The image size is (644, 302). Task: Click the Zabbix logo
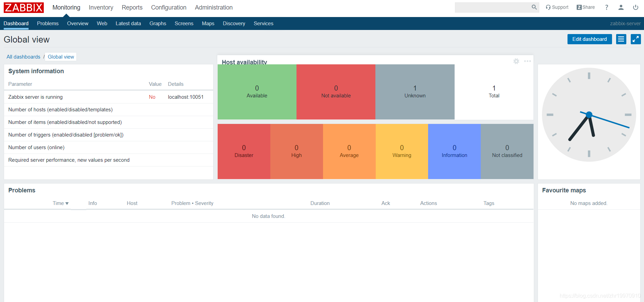point(24,7)
